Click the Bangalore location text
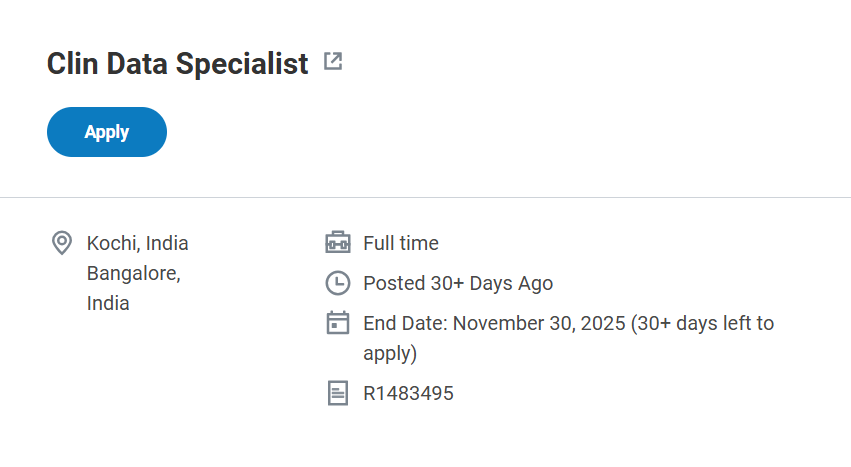851x467 pixels. click(133, 273)
